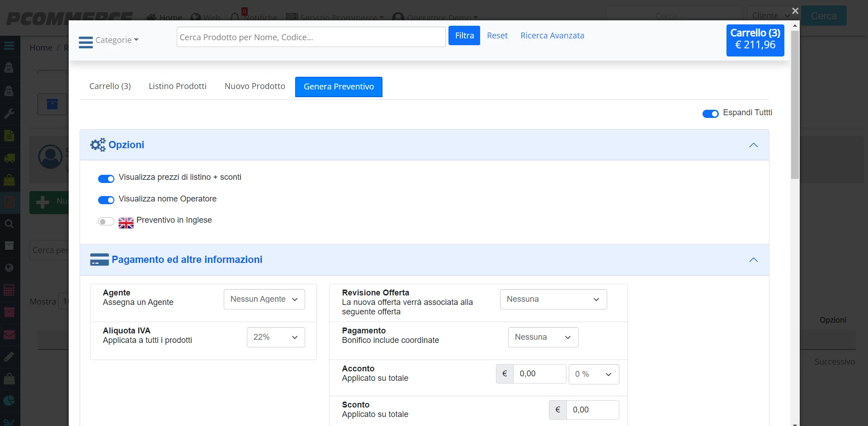
Task: Open the Pagamento Nessuna dropdown
Action: pos(543,337)
